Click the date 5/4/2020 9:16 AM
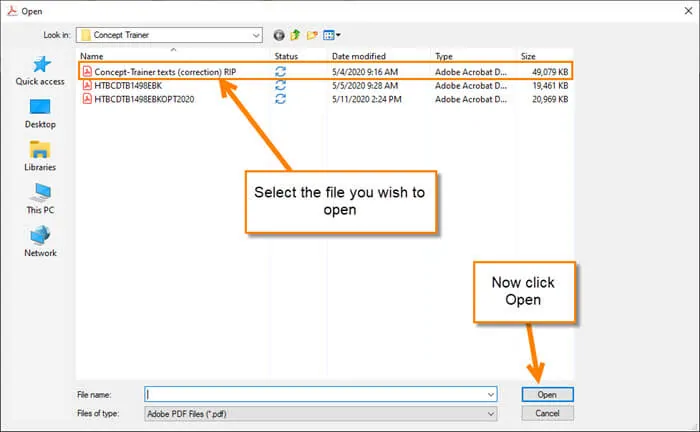This screenshot has width=700, height=432. point(365,72)
